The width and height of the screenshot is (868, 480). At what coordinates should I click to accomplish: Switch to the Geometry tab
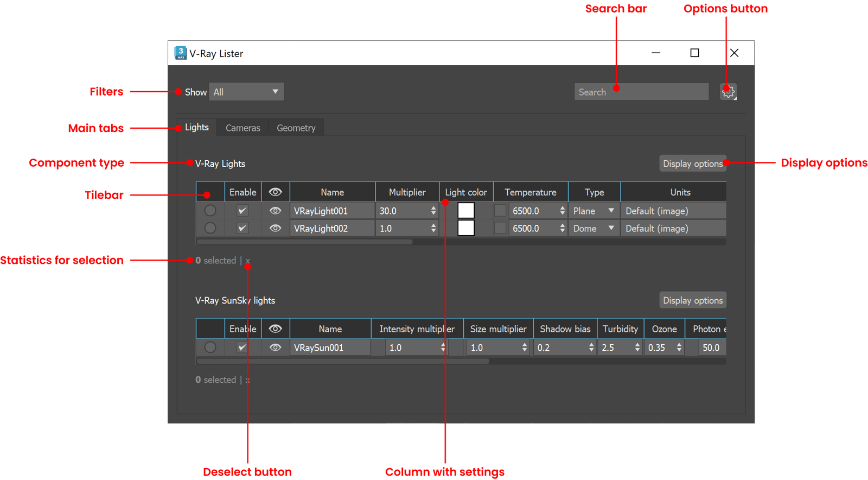click(296, 128)
